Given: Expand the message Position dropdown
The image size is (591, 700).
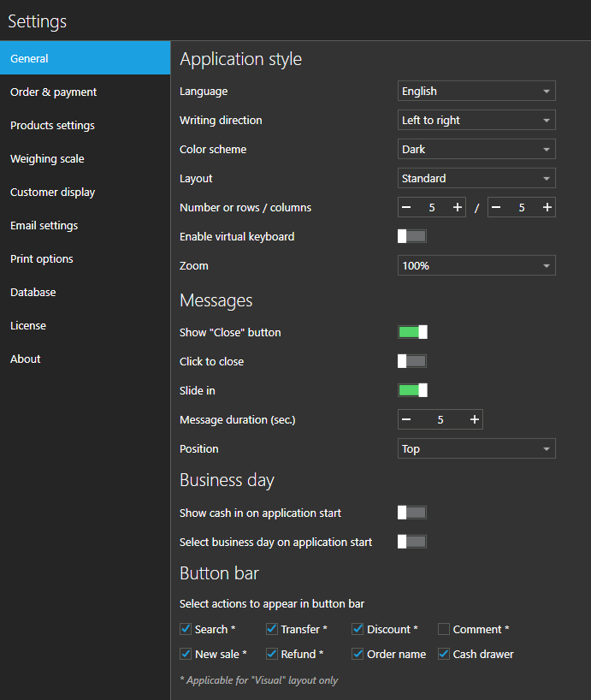Looking at the screenshot, I should tap(476, 448).
